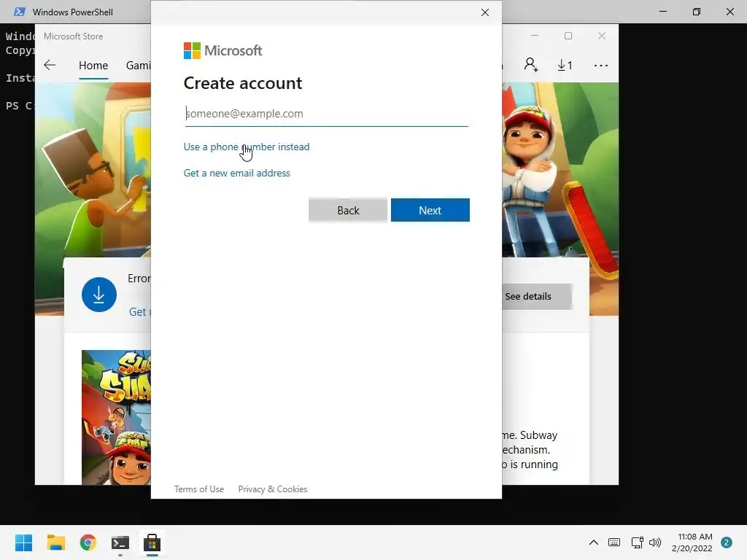Click the email address input field
Screen dimensions: 747x560
(326, 114)
